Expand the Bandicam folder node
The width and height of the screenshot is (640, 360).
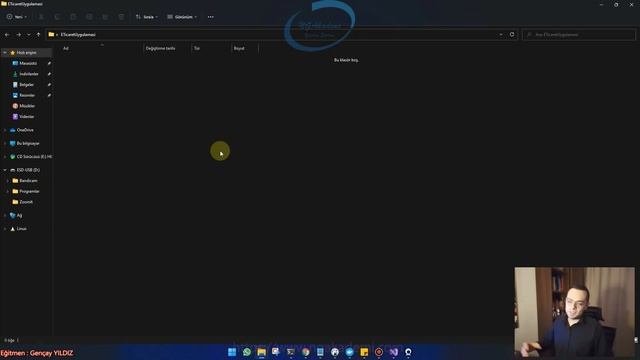pos(8,180)
